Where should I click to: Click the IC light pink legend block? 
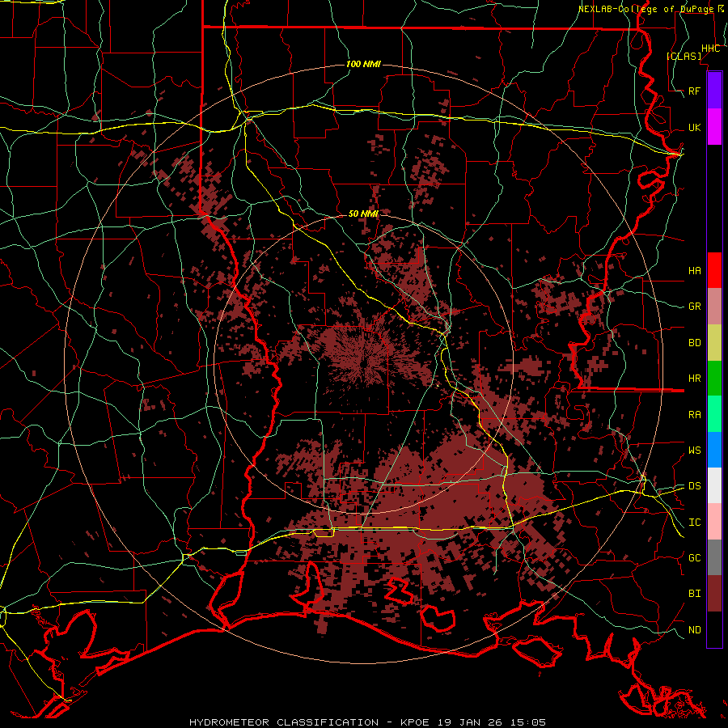(714, 522)
